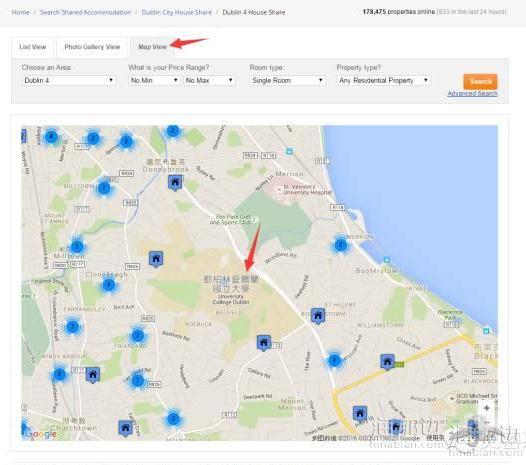Select the Map View tab
The image size is (526, 465).
click(x=153, y=47)
